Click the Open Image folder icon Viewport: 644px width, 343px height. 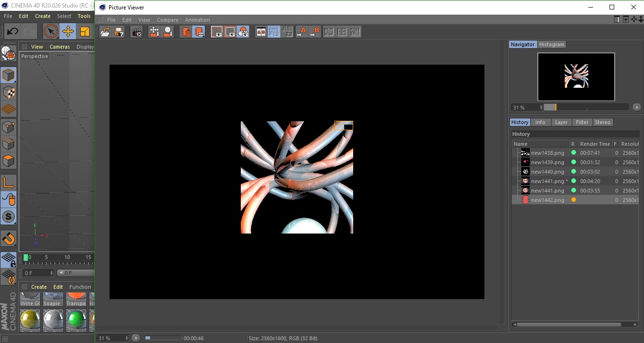tap(106, 32)
